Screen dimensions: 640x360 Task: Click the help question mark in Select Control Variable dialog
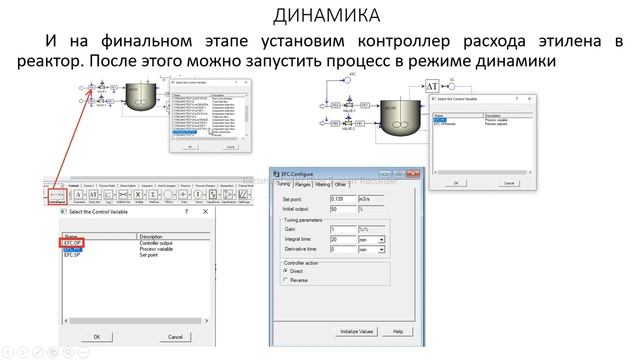[x=187, y=211]
